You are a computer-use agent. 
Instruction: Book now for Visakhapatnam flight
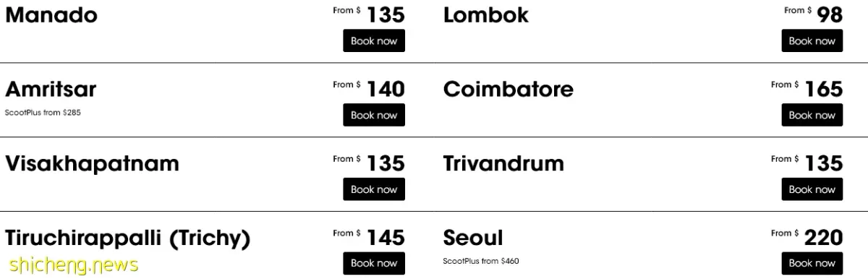point(374,189)
